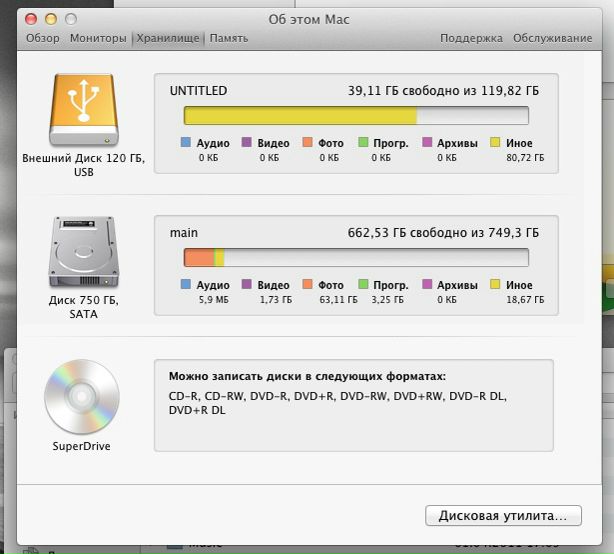Click the orange Фото swatch under main
614x554 pixels.
[x=307, y=285]
